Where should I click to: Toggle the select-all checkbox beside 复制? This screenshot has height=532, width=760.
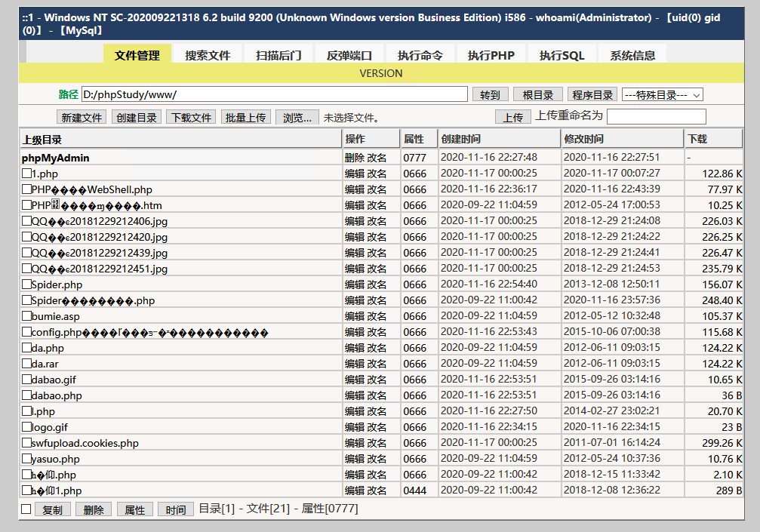pyautogui.click(x=26, y=509)
